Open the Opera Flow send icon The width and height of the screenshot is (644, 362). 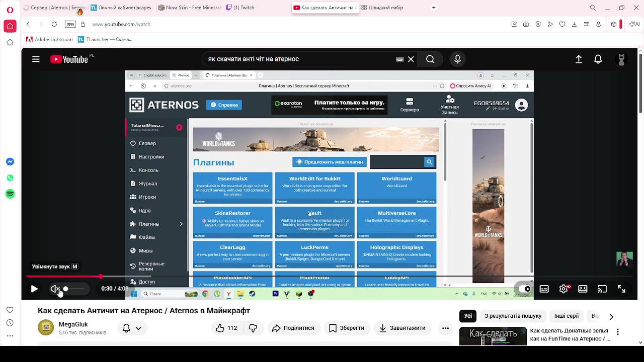(550, 24)
